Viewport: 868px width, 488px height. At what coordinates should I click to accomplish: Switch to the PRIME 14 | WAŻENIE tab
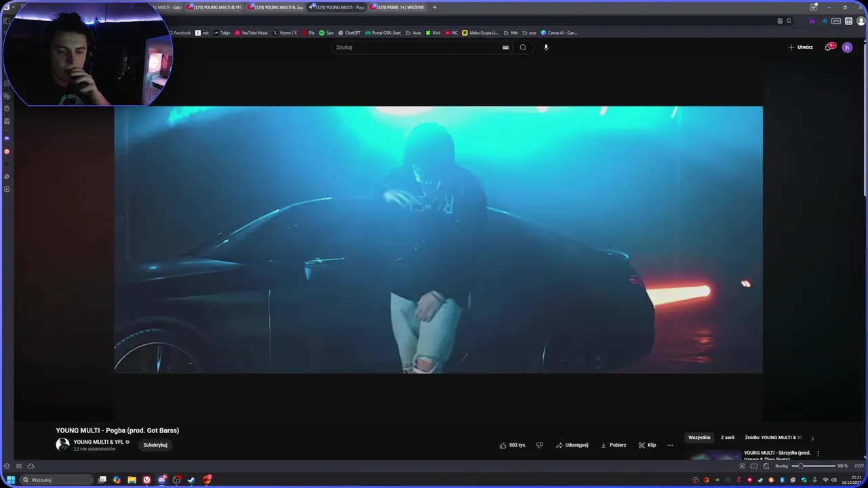point(400,7)
